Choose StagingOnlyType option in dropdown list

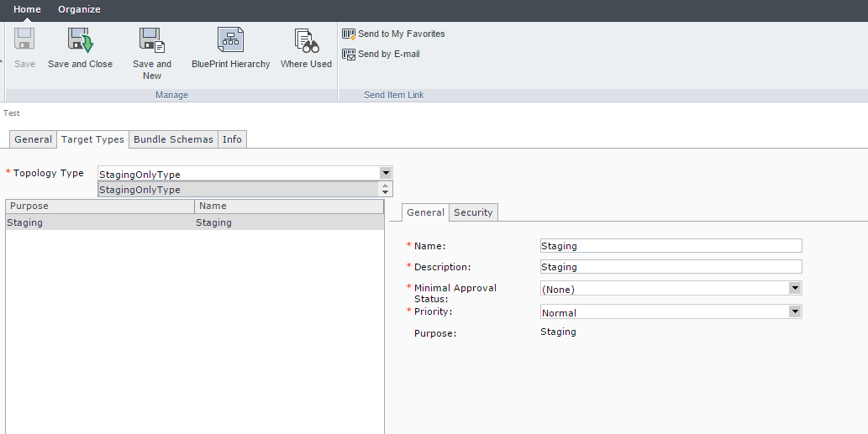(x=240, y=190)
